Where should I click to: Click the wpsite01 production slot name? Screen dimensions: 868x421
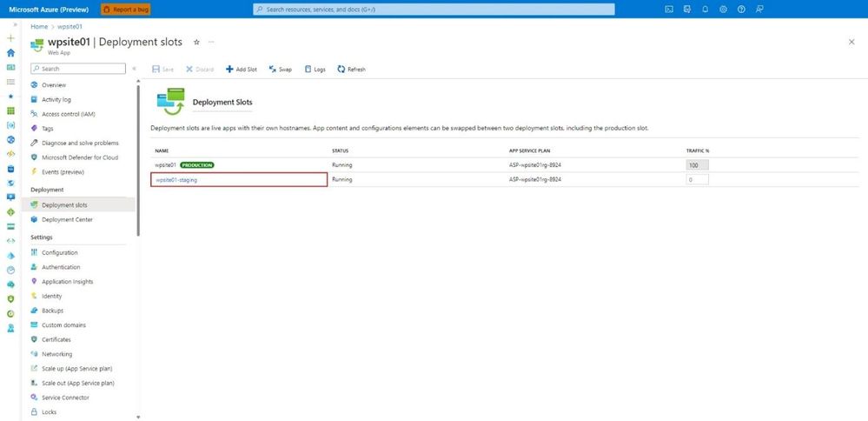(165, 165)
